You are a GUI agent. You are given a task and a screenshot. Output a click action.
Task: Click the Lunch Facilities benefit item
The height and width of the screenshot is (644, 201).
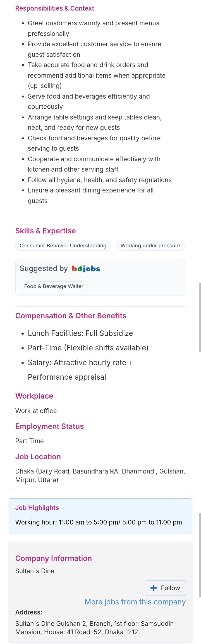tap(80, 333)
